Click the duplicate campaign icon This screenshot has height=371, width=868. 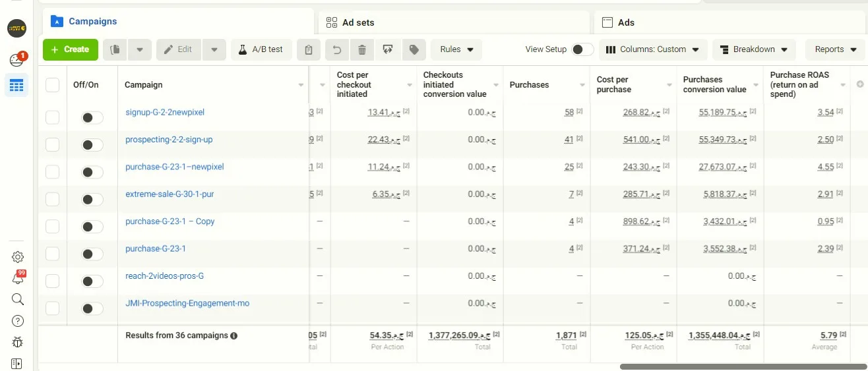[115, 49]
